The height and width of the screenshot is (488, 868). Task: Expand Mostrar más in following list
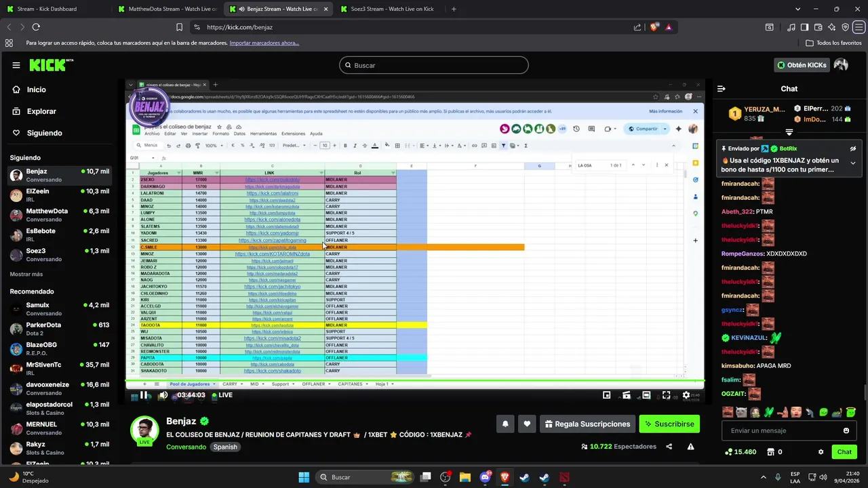[x=26, y=274]
